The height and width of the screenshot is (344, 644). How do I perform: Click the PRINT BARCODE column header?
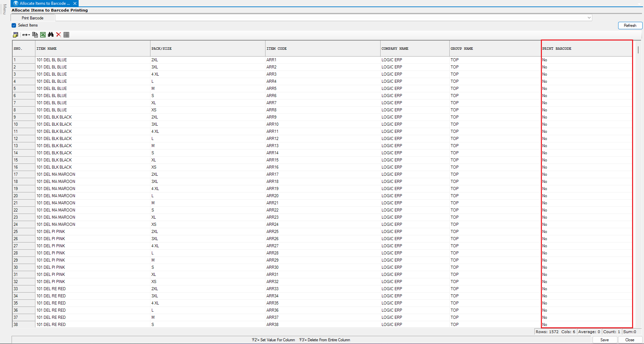pyautogui.click(x=586, y=49)
